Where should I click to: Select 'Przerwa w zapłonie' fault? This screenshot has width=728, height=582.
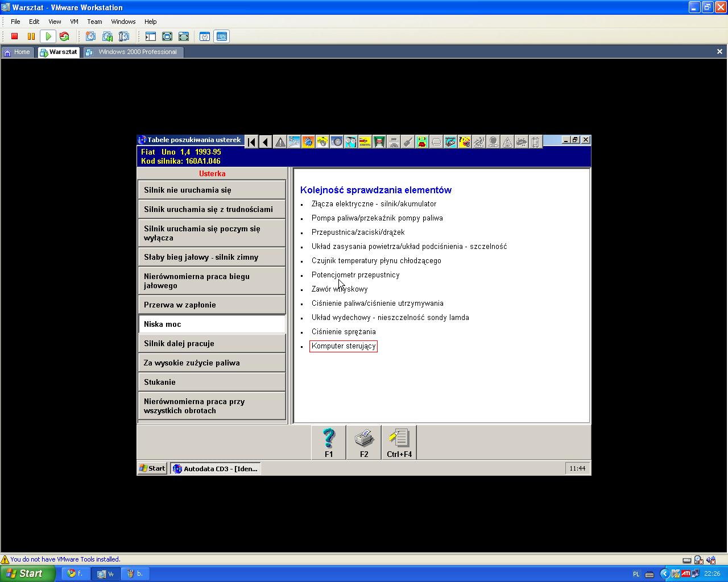coord(212,305)
